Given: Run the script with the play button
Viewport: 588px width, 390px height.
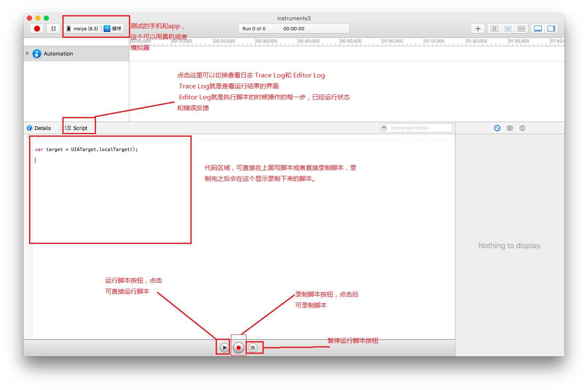Looking at the screenshot, I should point(225,348).
